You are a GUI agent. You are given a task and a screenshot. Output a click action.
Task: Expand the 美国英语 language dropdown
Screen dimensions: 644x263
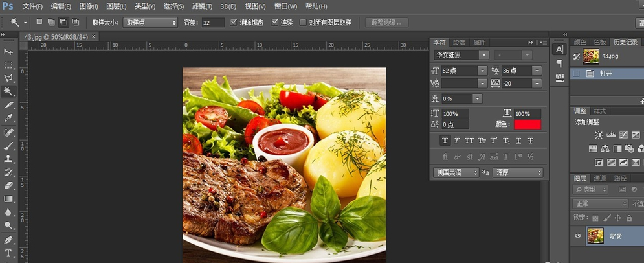(x=456, y=172)
